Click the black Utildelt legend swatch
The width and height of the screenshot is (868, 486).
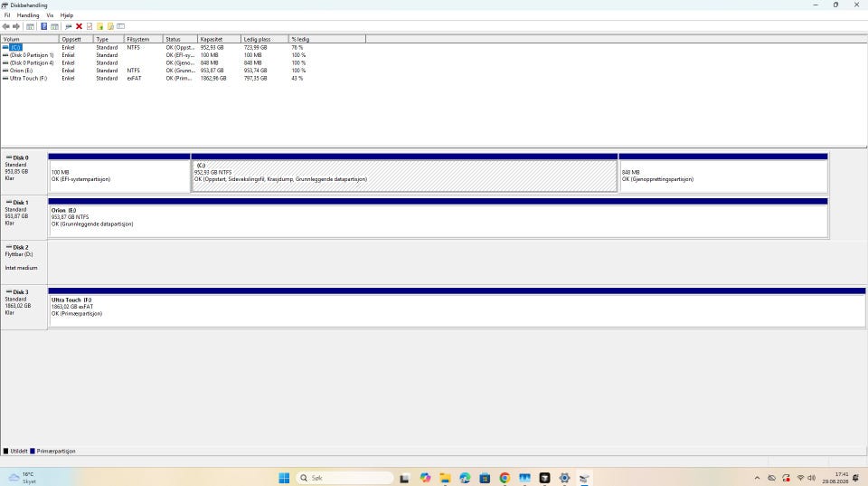[x=6, y=451]
